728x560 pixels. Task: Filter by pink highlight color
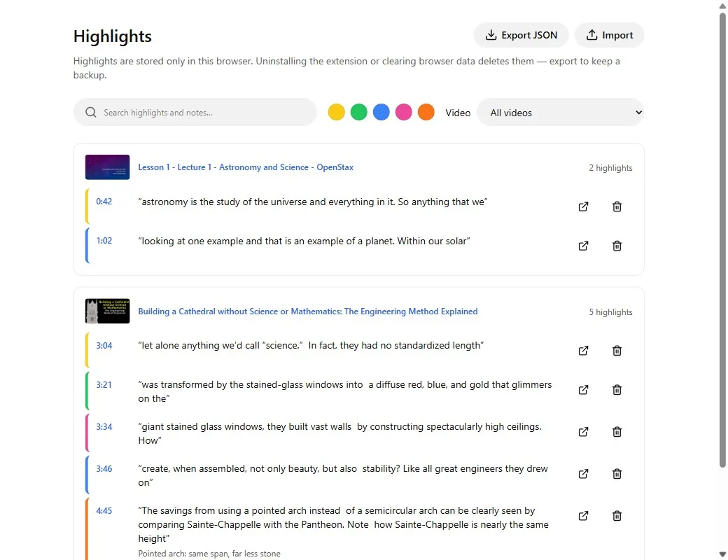(x=403, y=112)
